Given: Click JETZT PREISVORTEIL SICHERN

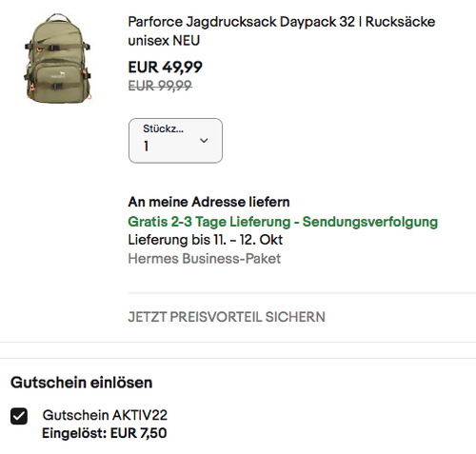Looking at the screenshot, I should [227, 317].
